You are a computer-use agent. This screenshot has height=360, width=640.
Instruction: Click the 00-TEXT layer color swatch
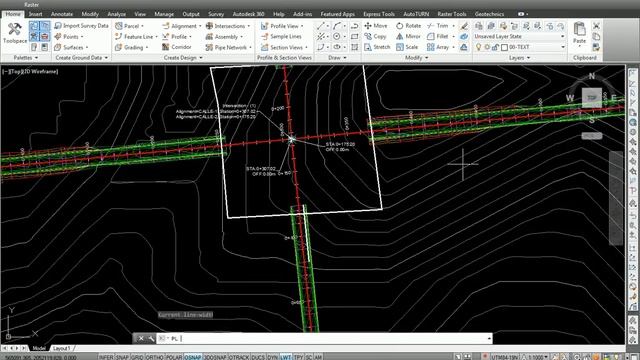point(504,47)
